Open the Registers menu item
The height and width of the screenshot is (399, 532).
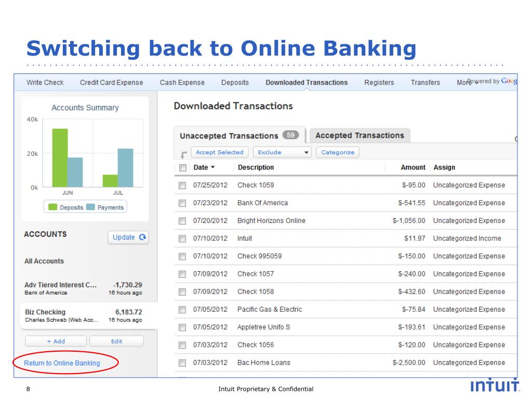[x=379, y=83]
